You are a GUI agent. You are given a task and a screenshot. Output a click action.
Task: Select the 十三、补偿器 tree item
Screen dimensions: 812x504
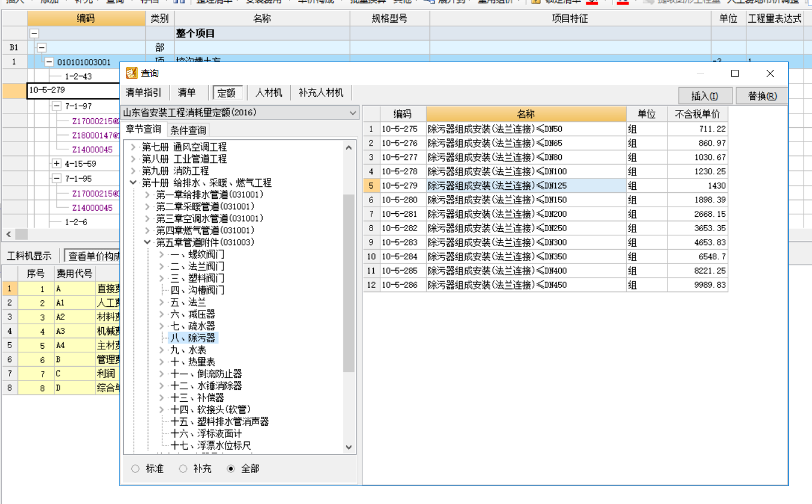click(x=197, y=398)
